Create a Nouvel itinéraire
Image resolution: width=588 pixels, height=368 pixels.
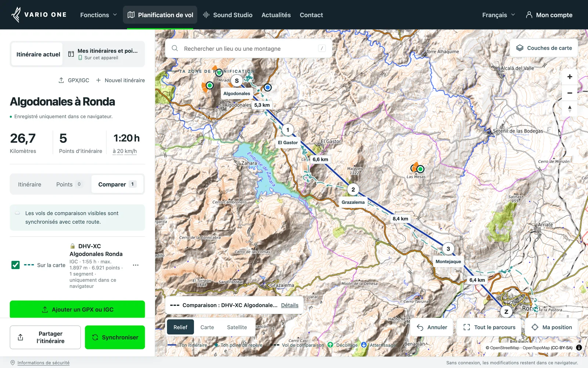(x=120, y=80)
